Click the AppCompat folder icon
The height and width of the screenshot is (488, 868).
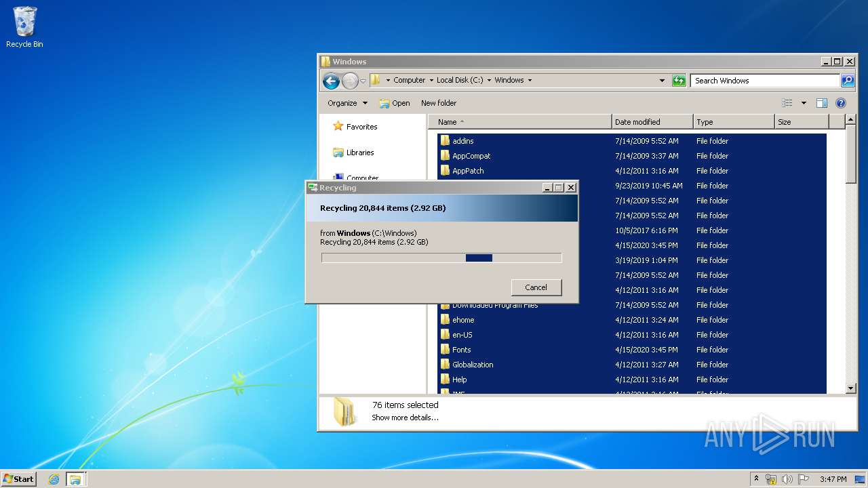pyautogui.click(x=445, y=155)
